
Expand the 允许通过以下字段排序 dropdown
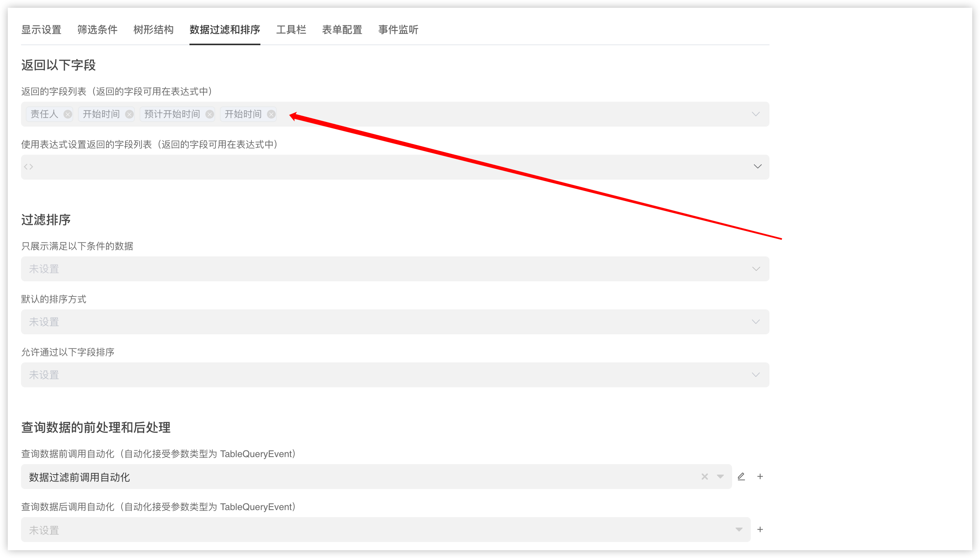(755, 374)
